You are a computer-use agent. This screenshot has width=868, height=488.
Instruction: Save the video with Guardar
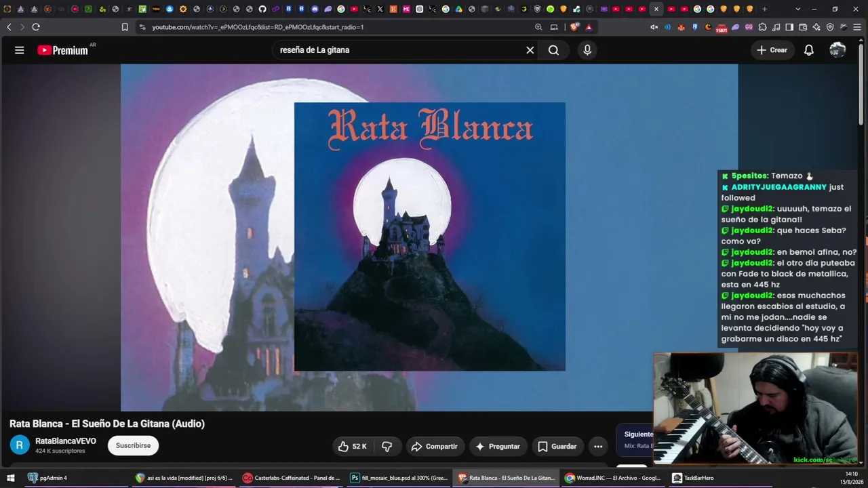click(x=557, y=446)
